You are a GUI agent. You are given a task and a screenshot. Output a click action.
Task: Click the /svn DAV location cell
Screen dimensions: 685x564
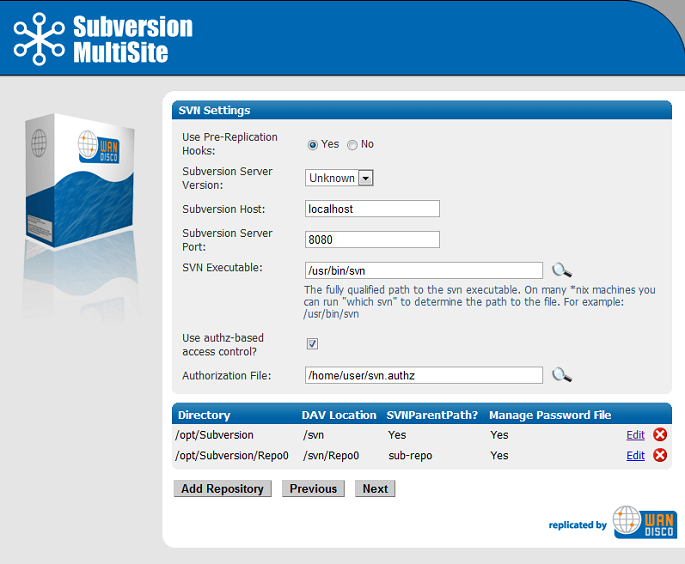pyautogui.click(x=314, y=435)
